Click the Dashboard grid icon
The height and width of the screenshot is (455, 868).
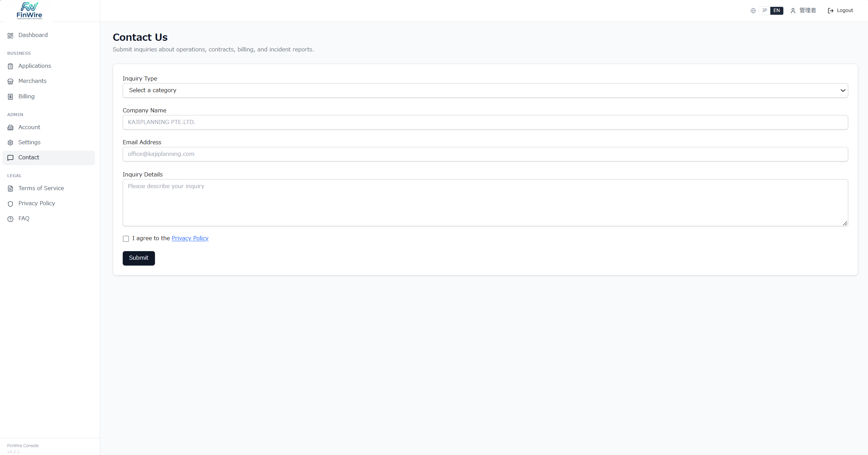(x=11, y=36)
